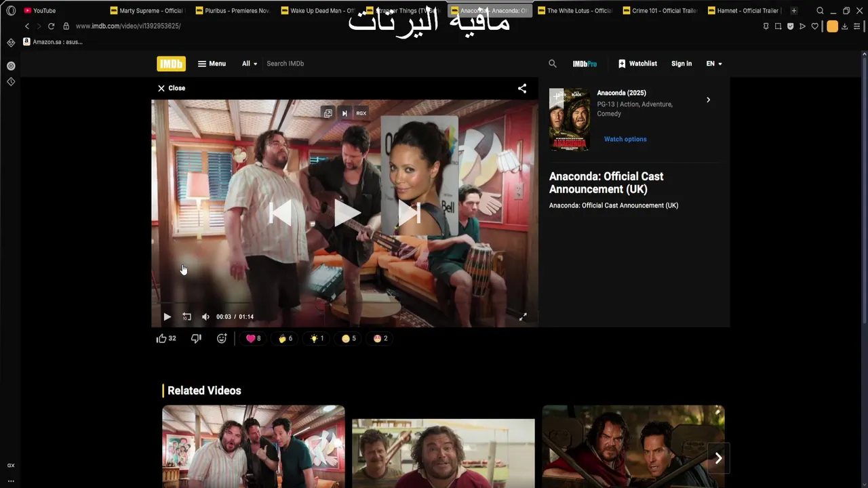Advance related videos with right arrow
The height and width of the screenshot is (488, 868).
(x=719, y=458)
